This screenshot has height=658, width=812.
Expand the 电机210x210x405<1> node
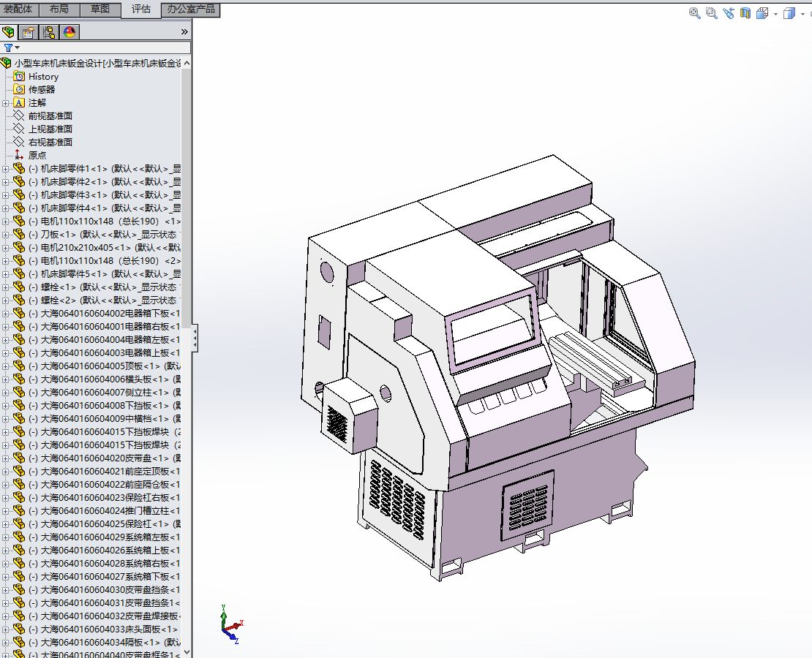[x=6, y=247]
